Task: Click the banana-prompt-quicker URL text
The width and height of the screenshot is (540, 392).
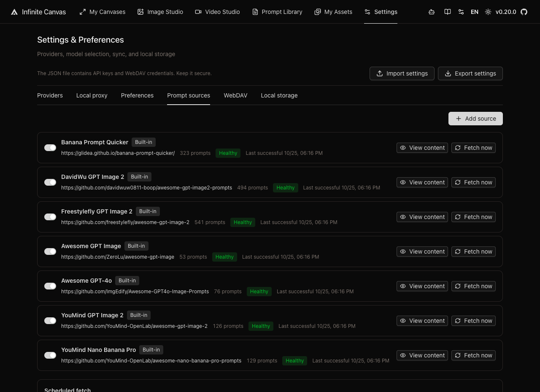Action: click(x=118, y=153)
